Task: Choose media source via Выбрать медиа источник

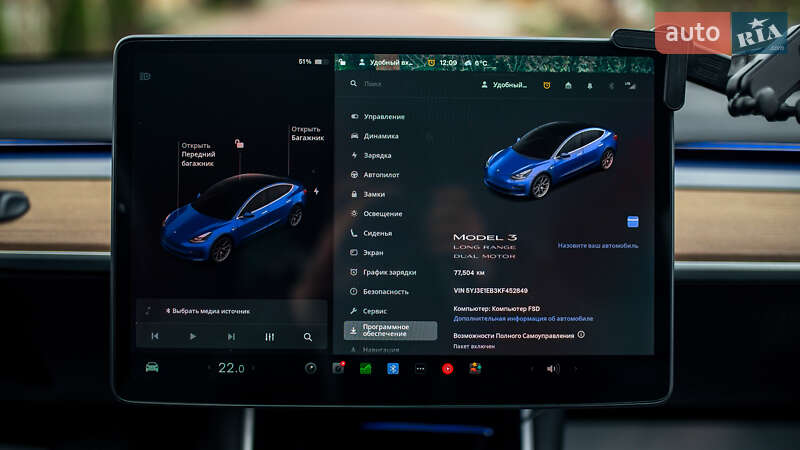Action: point(208,311)
